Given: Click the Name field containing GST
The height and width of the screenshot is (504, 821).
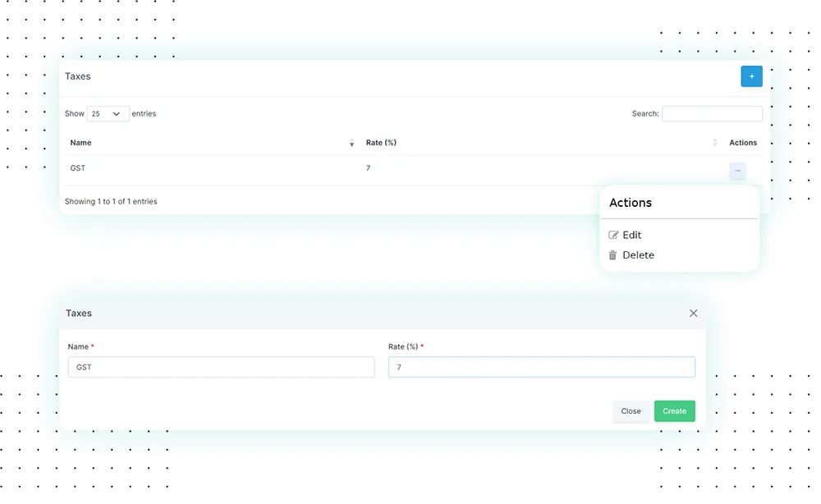Looking at the screenshot, I should [x=221, y=367].
